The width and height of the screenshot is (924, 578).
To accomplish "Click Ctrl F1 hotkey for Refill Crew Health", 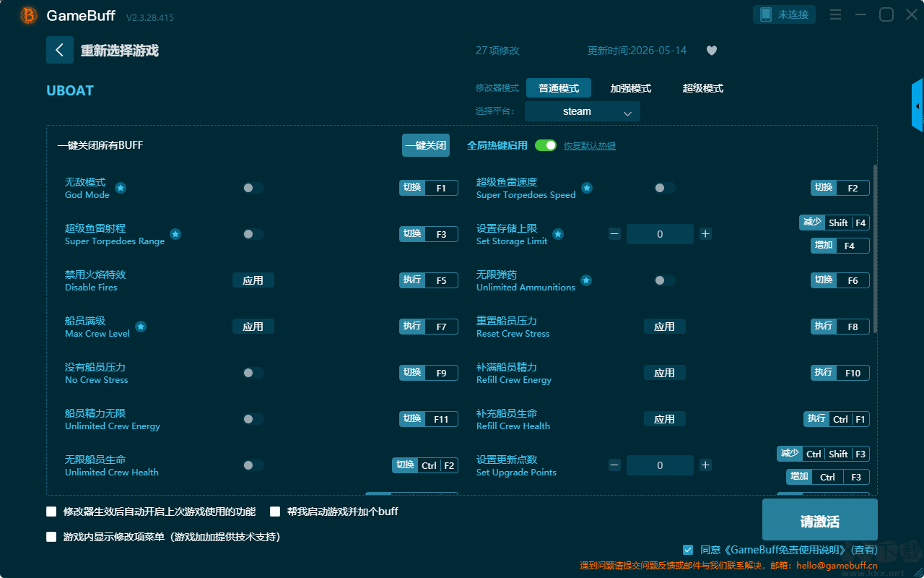I will [x=837, y=419].
